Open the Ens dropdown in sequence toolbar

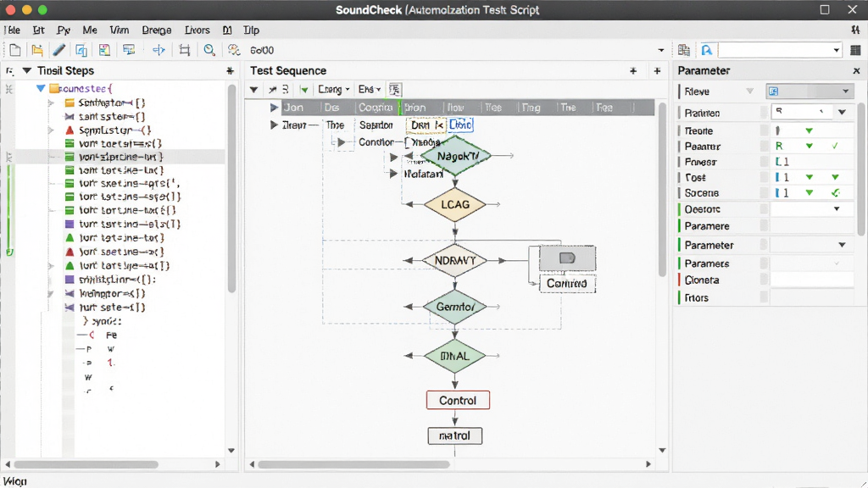370,89
